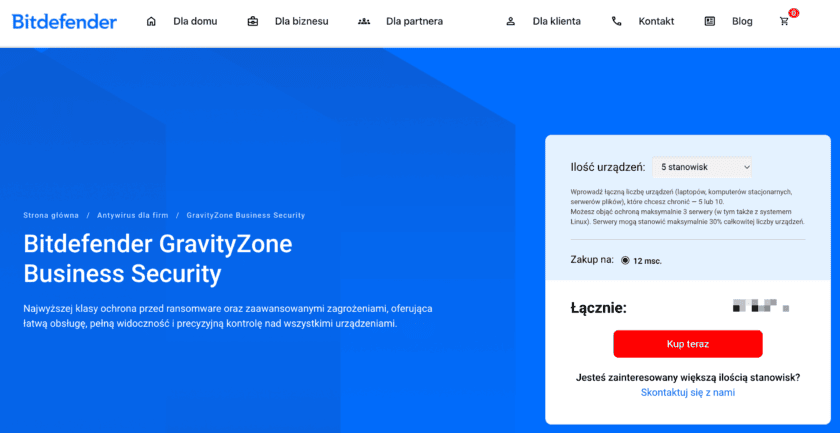Click the Najwyższej klasy ochrona description paragraph
Image resolution: width=840 pixels, height=433 pixels.
point(228,316)
